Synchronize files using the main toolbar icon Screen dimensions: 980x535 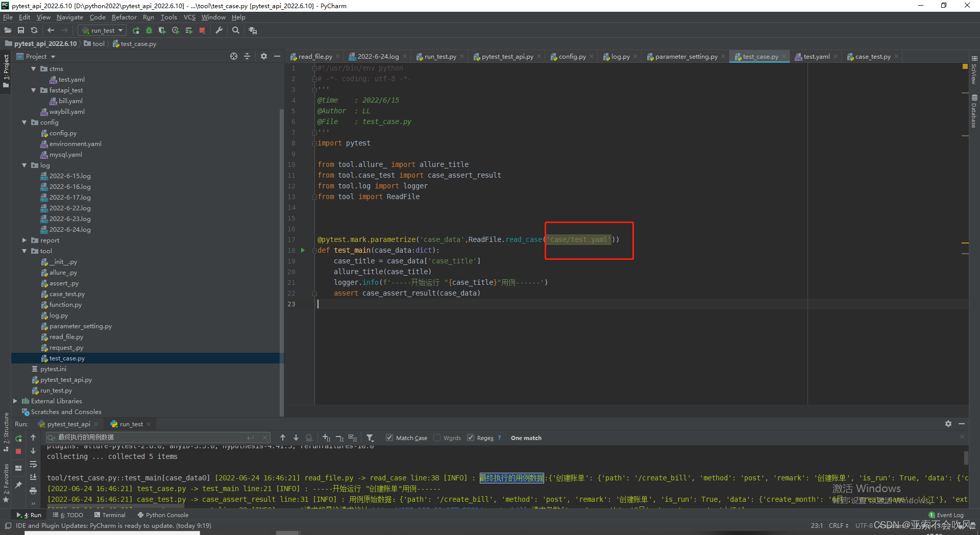(34, 31)
